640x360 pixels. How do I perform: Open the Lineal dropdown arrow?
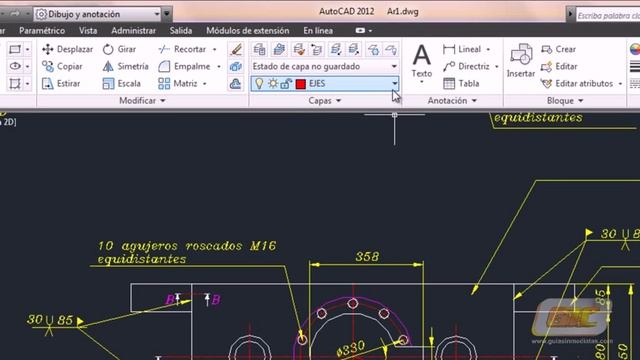click(488, 49)
